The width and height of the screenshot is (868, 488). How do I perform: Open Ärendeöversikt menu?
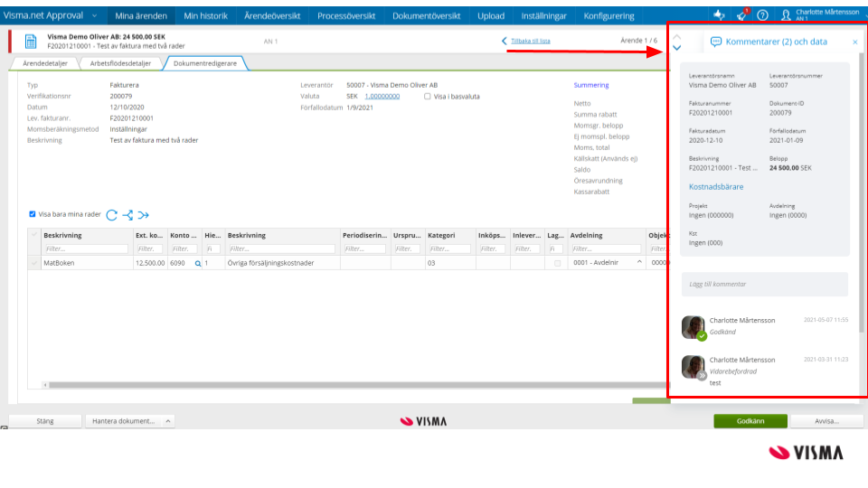click(x=272, y=16)
